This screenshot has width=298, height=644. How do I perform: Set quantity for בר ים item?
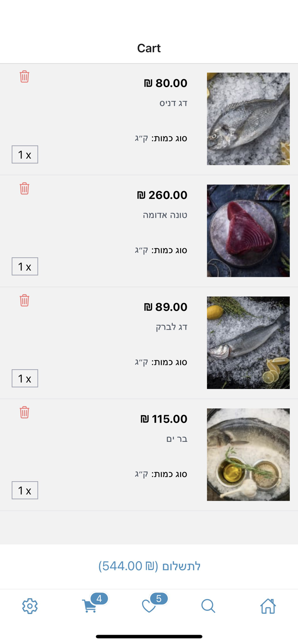25,490
